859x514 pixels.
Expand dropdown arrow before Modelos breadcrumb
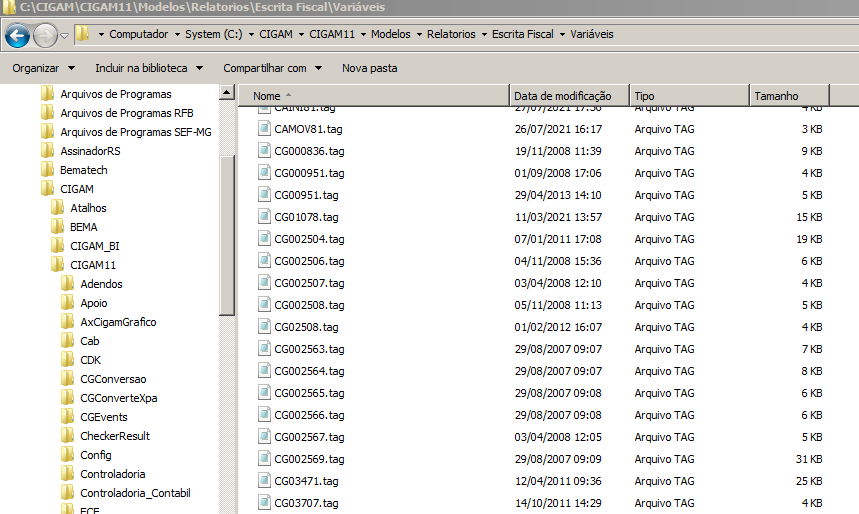(x=363, y=35)
